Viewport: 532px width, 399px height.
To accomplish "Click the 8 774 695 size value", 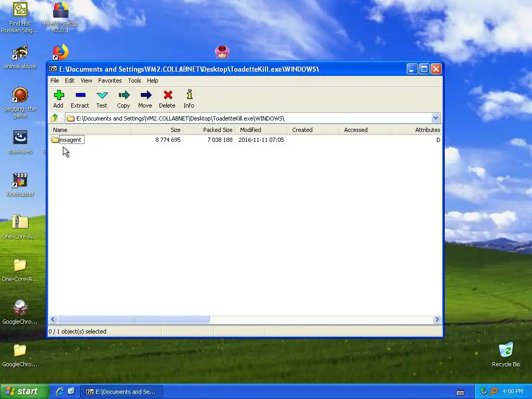I will [x=168, y=140].
